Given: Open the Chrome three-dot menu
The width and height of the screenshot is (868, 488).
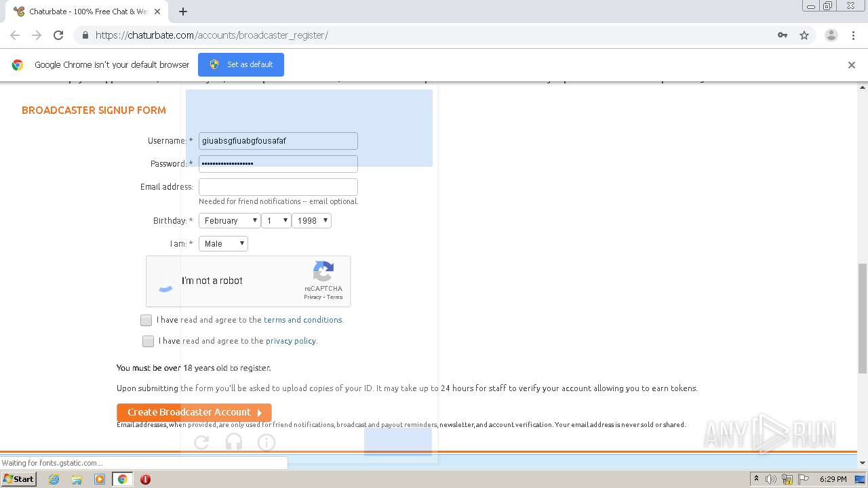Looking at the screenshot, I should [x=853, y=35].
